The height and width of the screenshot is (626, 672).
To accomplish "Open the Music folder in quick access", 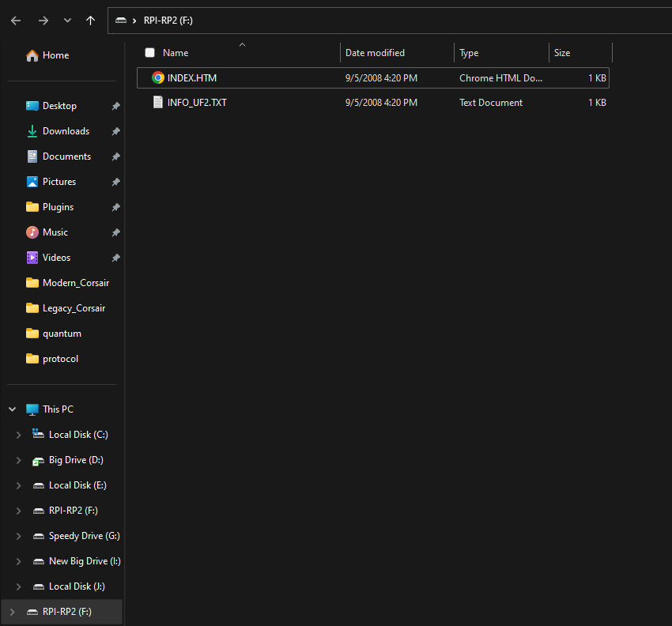I will pos(55,232).
